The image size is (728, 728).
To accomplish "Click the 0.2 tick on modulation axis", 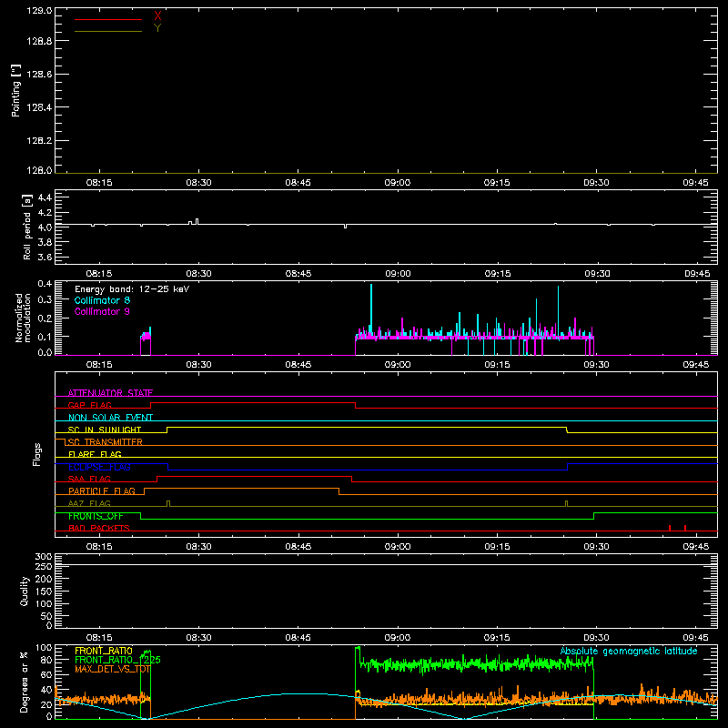I will [45, 318].
